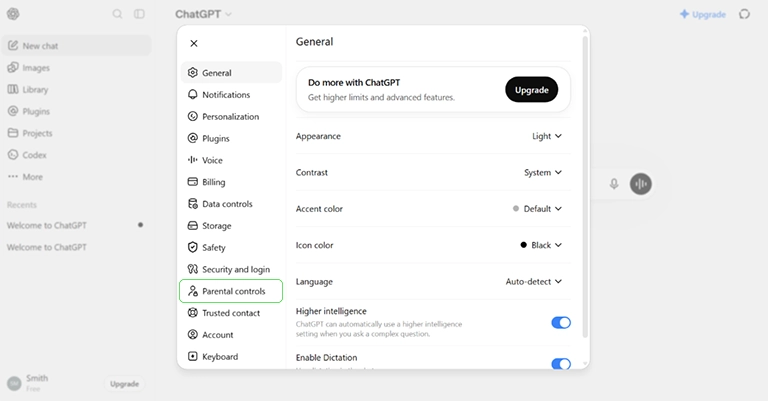Click the New chat pencil icon
768x401 pixels.
click(13, 46)
